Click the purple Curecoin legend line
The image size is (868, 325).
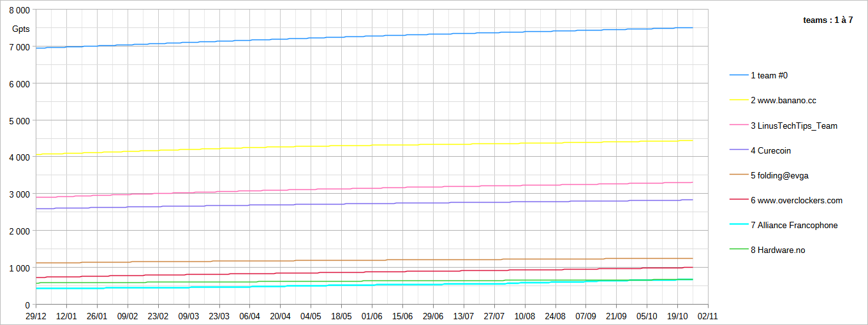pos(739,150)
